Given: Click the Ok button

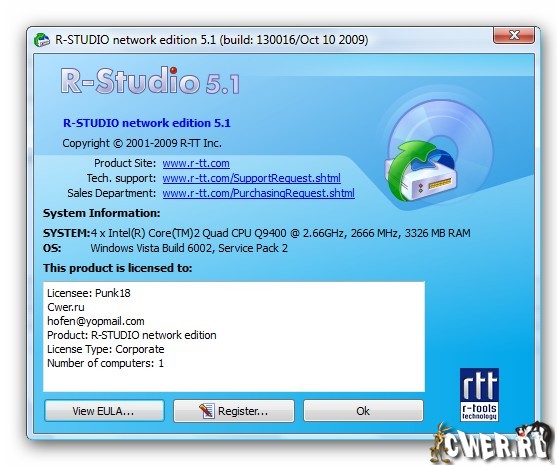Looking at the screenshot, I should tap(363, 411).
